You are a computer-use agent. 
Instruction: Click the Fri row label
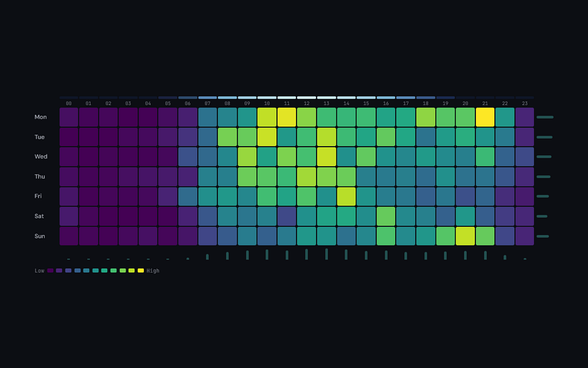[38, 196]
